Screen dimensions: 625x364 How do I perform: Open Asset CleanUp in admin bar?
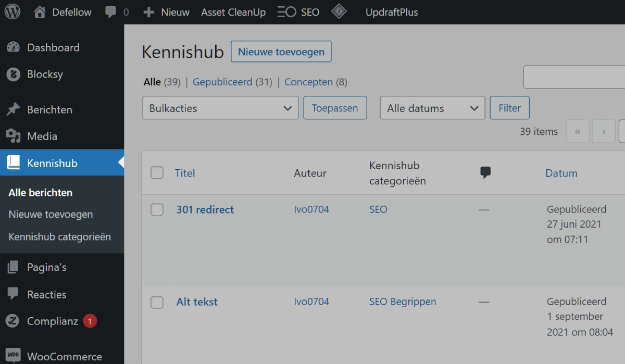233,12
